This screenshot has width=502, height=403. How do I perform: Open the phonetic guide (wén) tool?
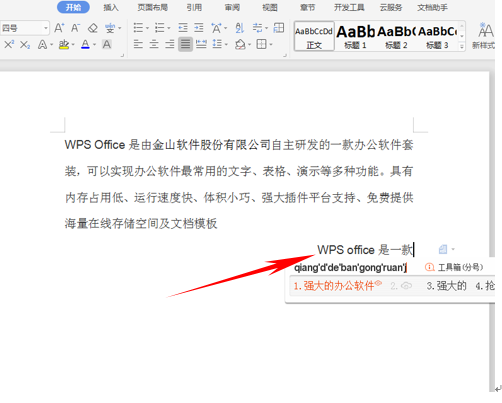tap(110, 28)
